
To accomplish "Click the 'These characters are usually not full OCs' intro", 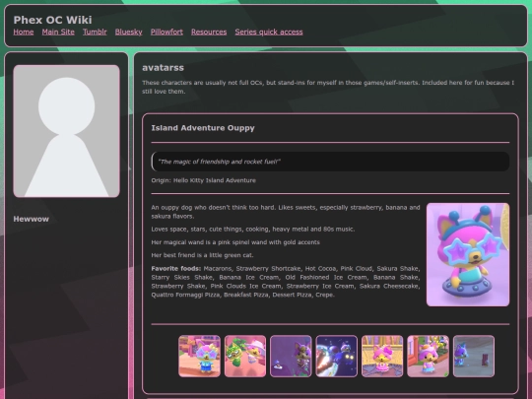I will point(328,87).
